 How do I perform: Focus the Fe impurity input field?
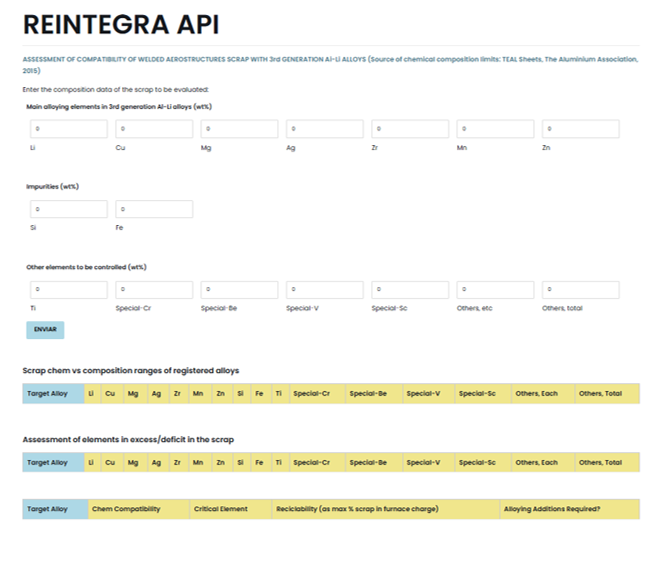(x=154, y=209)
